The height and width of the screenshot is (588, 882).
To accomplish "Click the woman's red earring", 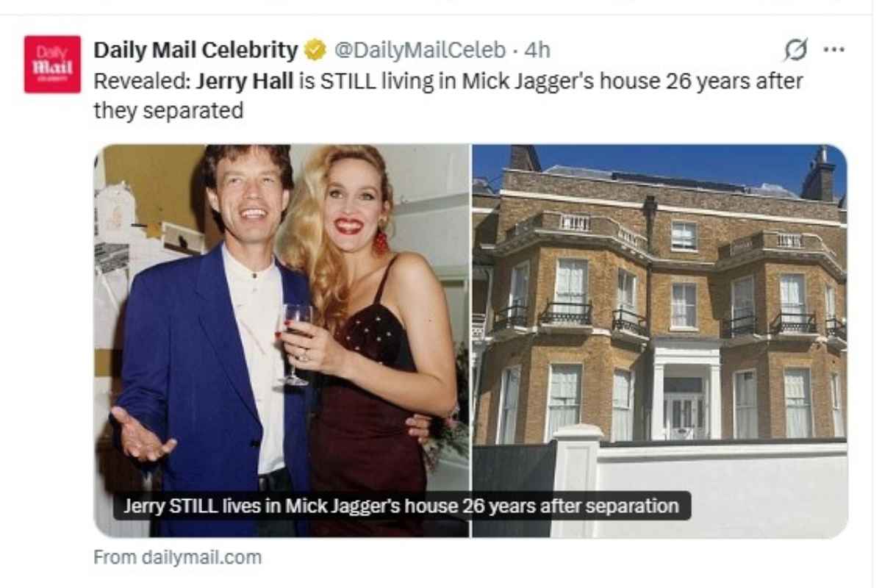I will 381,241.
